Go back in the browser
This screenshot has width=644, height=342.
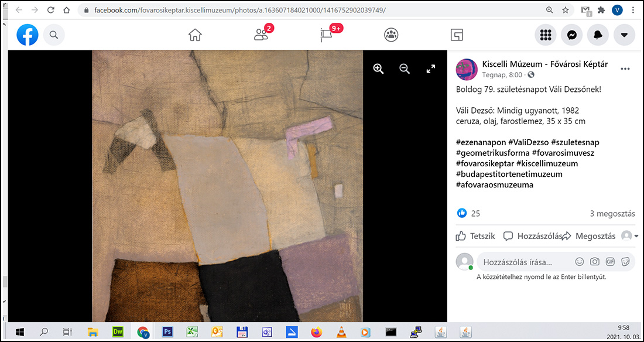coord(19,11)
